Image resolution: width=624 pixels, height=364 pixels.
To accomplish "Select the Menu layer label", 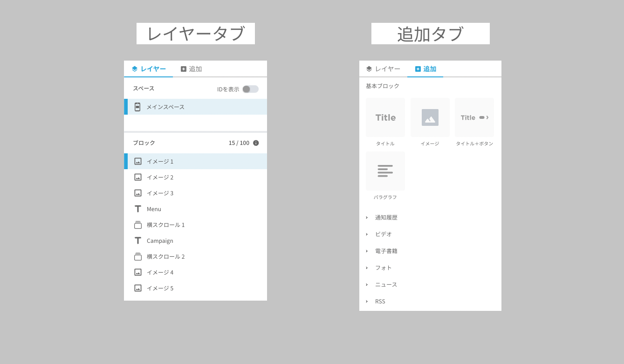I will [154, 209].
